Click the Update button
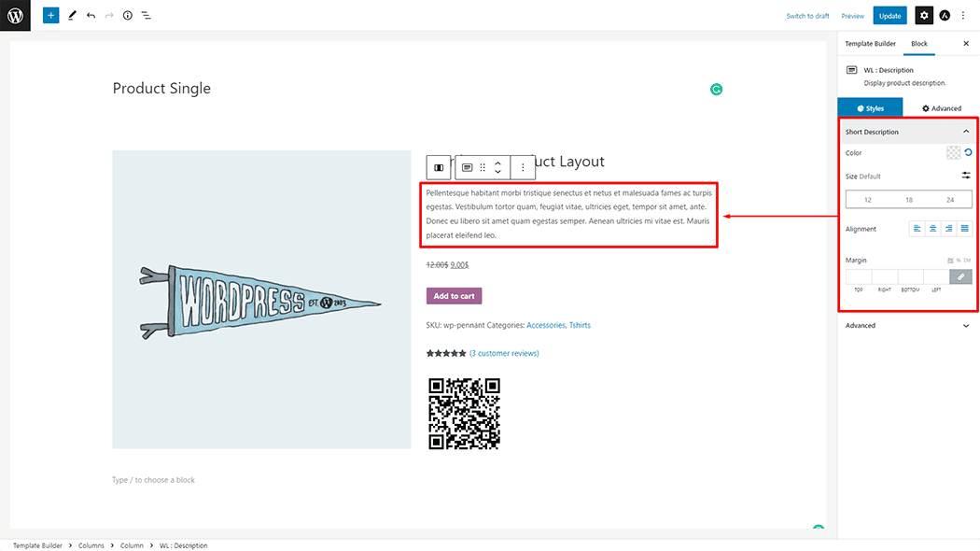This screenshot has height=551, width=980. [x=889, y=16]
